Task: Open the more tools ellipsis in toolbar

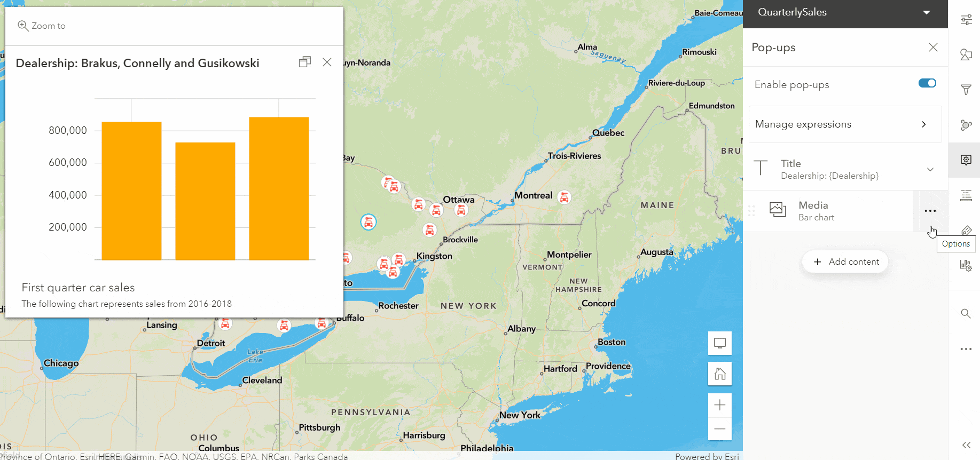Action: pyautogui.click(x=966, y=349)
